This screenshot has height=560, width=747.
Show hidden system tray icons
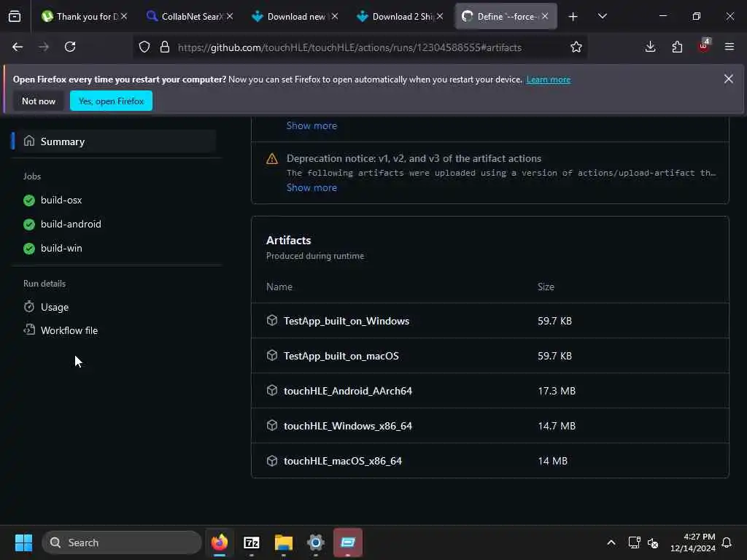pyautogui.click(x=611, y=542)
